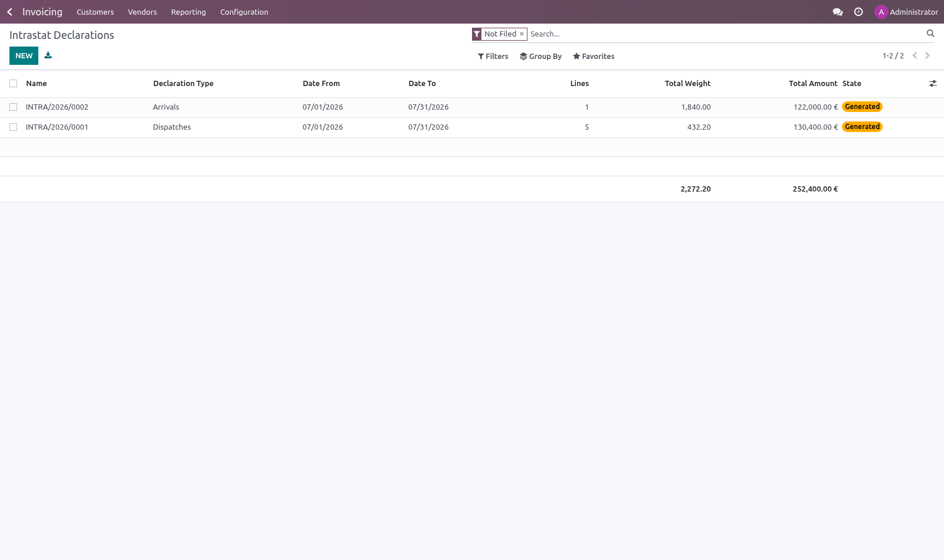Viewport: 944px width, 560px height.
Task: Open record INTRA/2026/0001
Action: coord(57,127)
